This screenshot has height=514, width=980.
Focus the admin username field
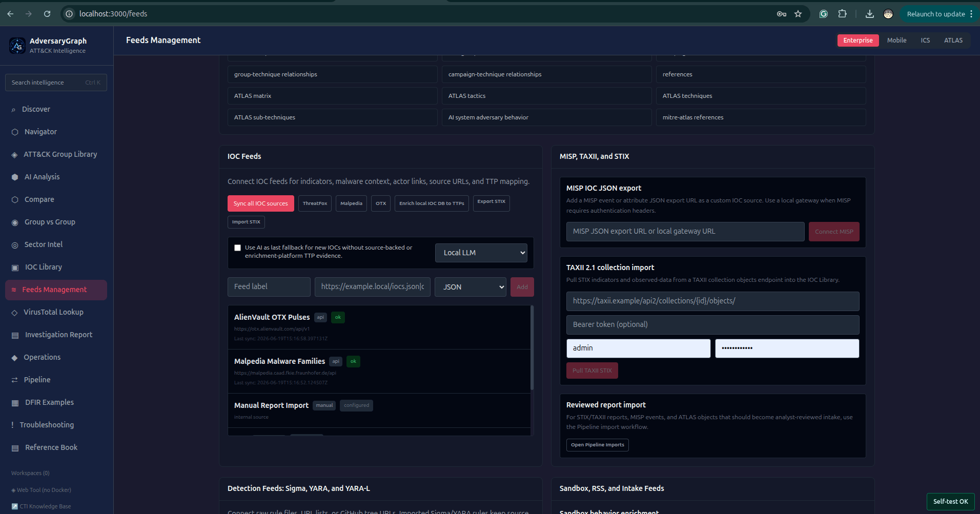[x=638, y=348]
